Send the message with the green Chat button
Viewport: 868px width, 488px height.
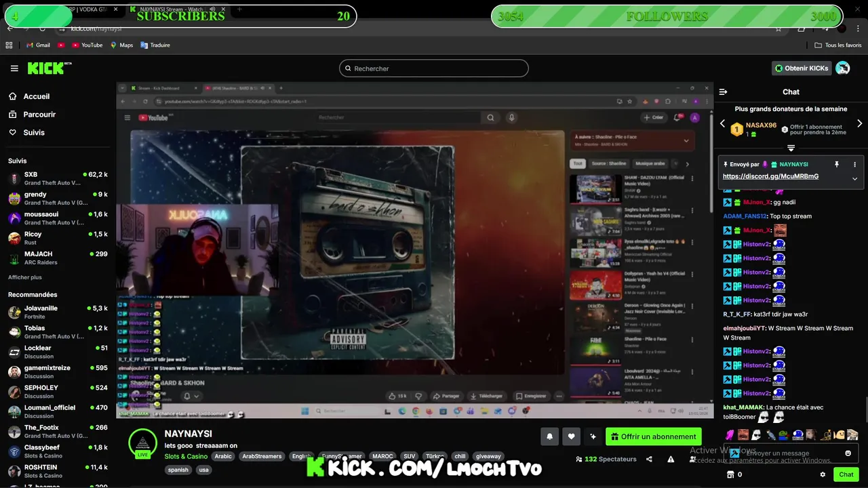point(846,474)
